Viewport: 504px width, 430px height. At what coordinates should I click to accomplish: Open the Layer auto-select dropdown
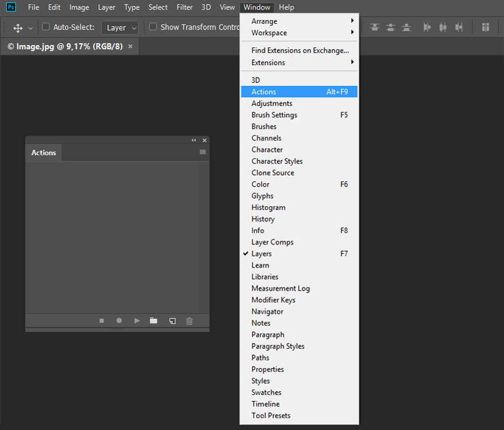click(x=120, y=28)
